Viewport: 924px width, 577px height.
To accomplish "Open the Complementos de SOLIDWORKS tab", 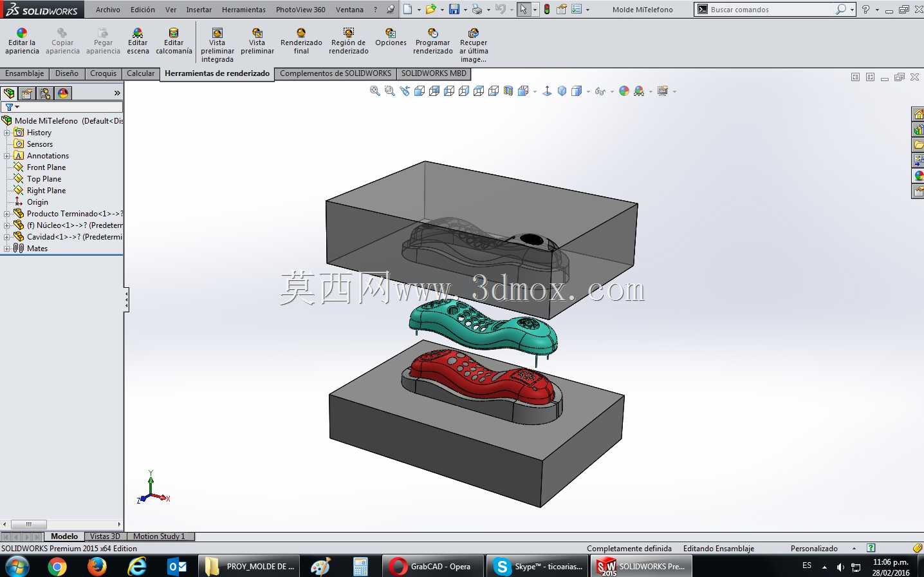I will 335,73.
